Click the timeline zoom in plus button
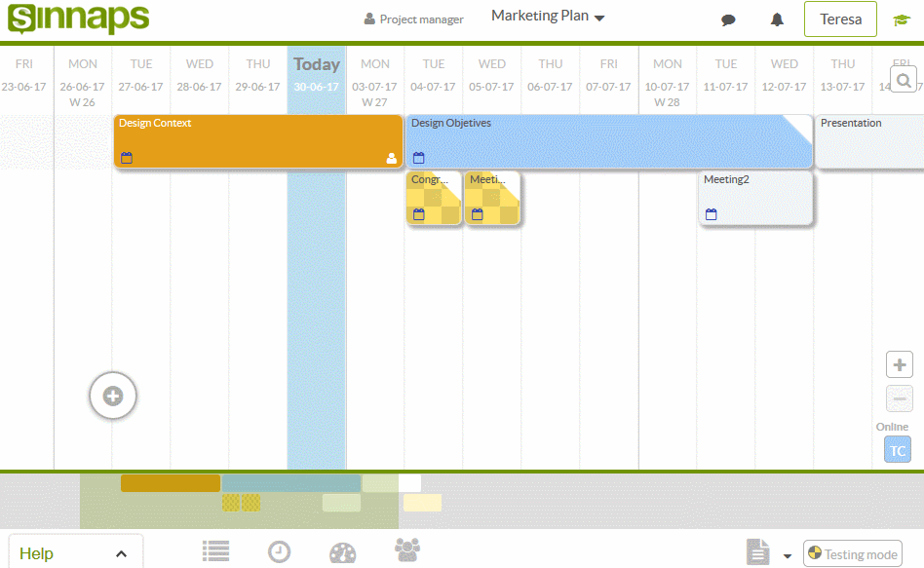The image size is (924, 568). click(x=899, y=363)
